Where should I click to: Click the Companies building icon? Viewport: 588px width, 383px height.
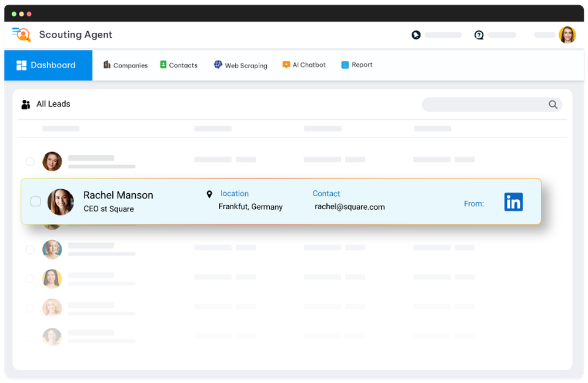[107, 65]
